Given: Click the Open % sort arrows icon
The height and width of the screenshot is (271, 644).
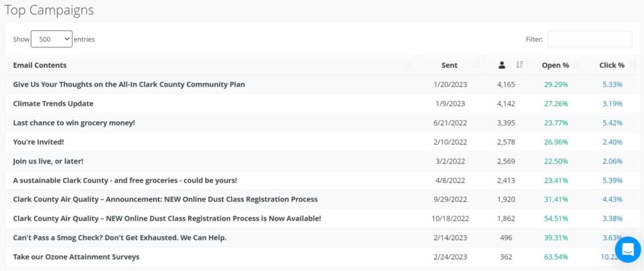Looking at the screenshot, I should 577,65.
